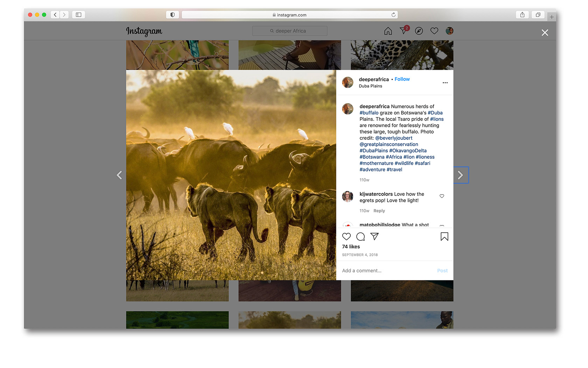Viewport: 588px width, 368px height.
Task: Open leopard in tree thumbnail
Action: pyautogui.click(x=402, y=55)
